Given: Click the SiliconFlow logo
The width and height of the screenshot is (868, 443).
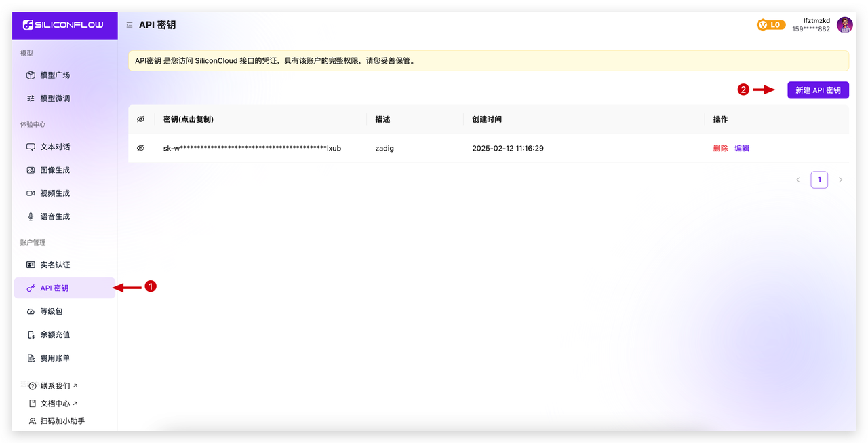Looking at the screenshot, I should (63, 25).
